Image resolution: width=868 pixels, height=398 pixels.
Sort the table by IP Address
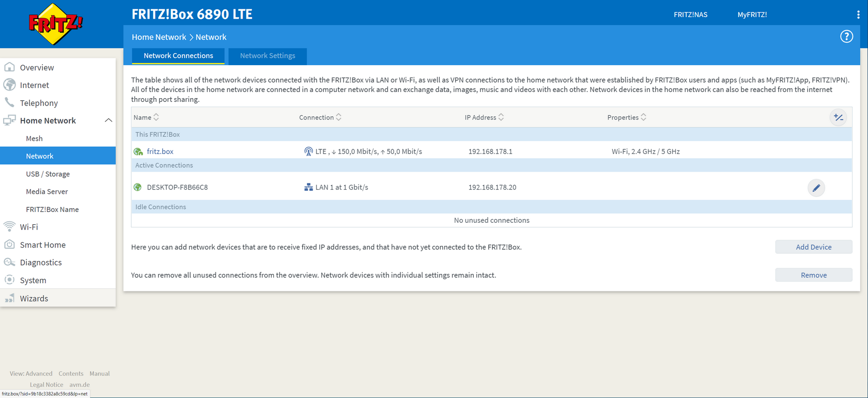[484, 117]
